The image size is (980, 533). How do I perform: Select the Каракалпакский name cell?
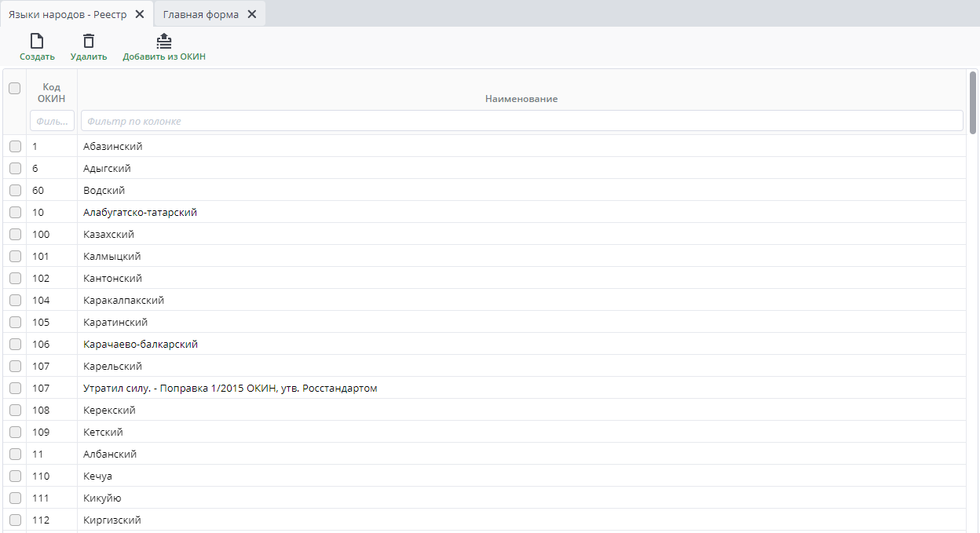click(x=521, y=300)
